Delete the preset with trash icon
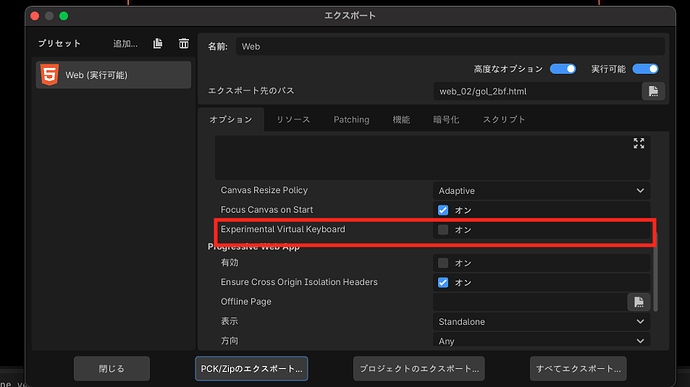 pyautogui.click(x=184, y=44)
